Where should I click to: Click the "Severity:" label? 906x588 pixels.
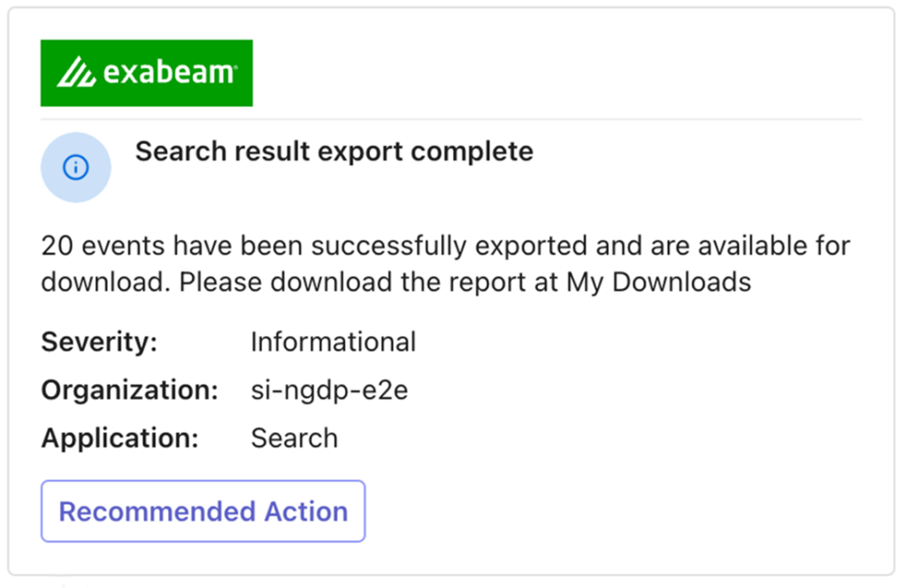99,341
